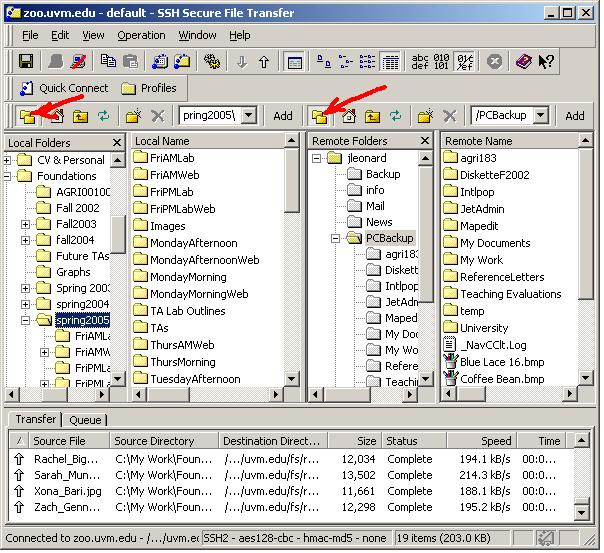604x553 pixels.
Task: Click the Save icon in the top toolbar
Action: click(x=27, y=62)
